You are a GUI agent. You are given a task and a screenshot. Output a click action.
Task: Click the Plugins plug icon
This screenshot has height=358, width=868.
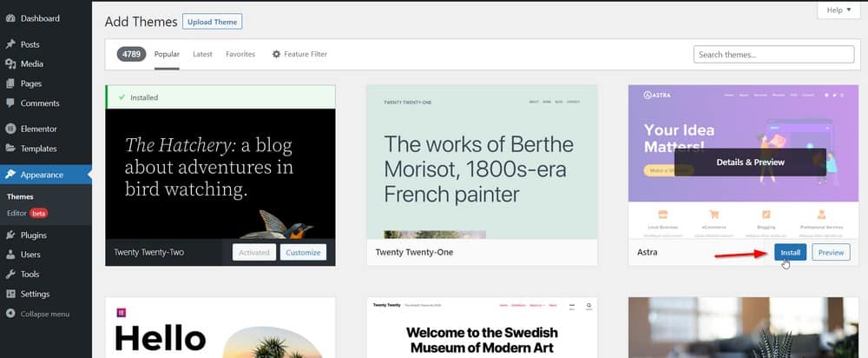pyautogui.click(x=10, y=235)
